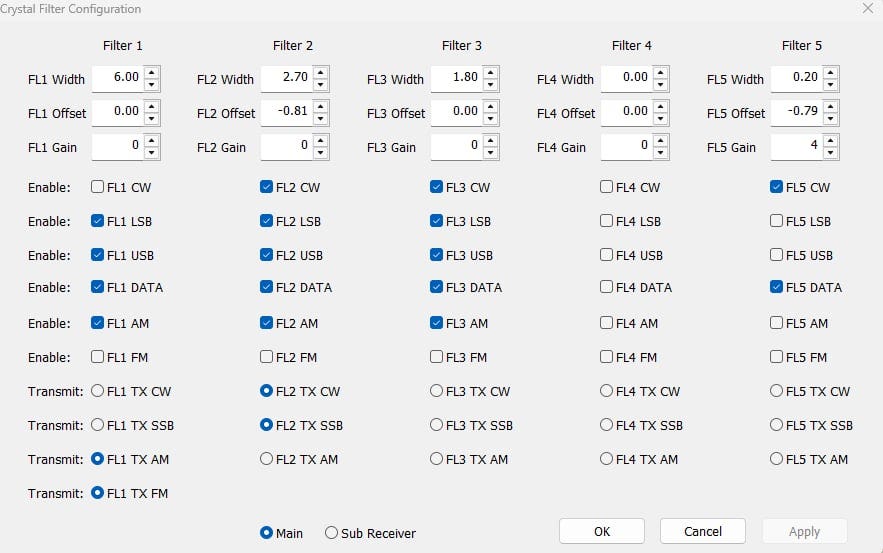Increase FL4 Width using its up arrow

[661, 73]
